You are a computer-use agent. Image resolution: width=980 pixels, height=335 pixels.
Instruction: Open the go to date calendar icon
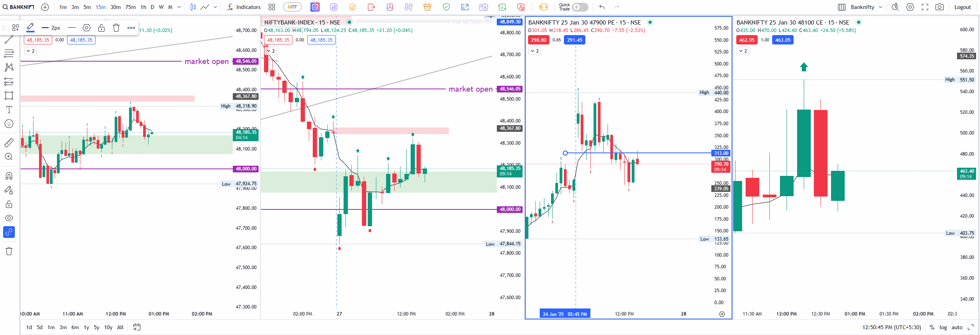(136, 327)
